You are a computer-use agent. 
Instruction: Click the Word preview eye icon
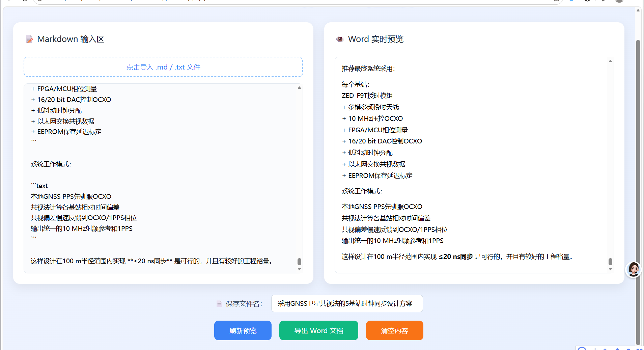[340, 39]
